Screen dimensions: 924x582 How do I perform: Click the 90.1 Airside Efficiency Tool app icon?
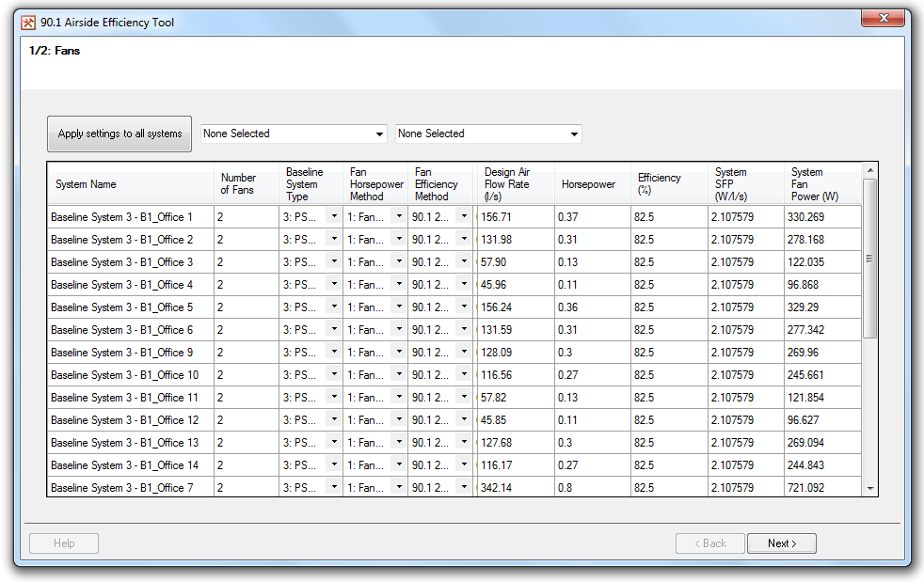click(28, 23)
